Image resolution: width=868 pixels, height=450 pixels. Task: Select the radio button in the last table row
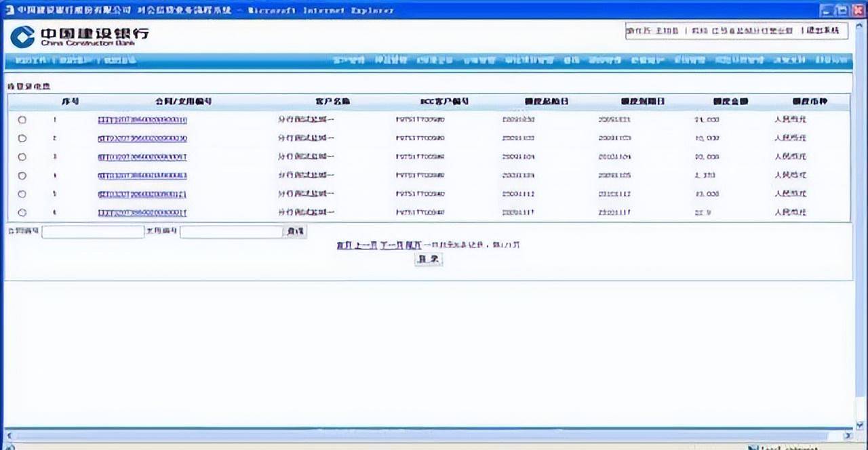coord(22,213)
